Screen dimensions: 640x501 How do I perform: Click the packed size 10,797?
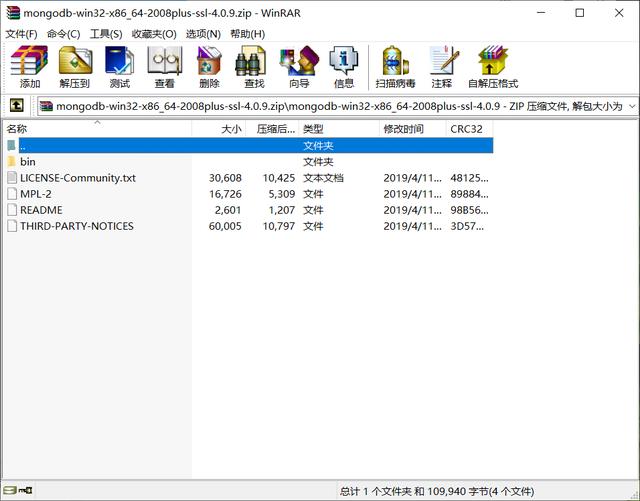coord(279,226)
